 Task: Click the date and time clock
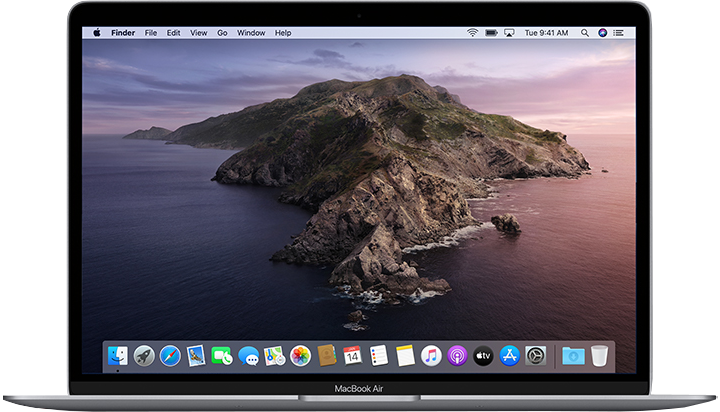[x=548, y=33]
